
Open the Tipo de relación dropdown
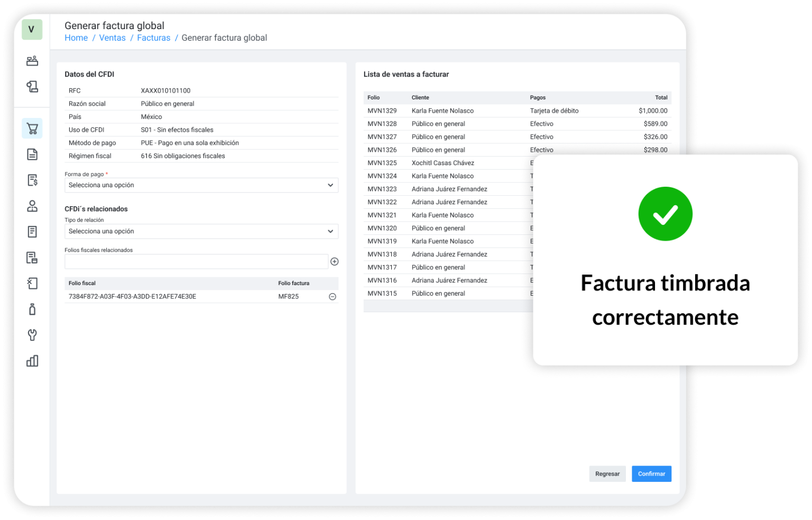pyautogui.click(x=201, y=231)
